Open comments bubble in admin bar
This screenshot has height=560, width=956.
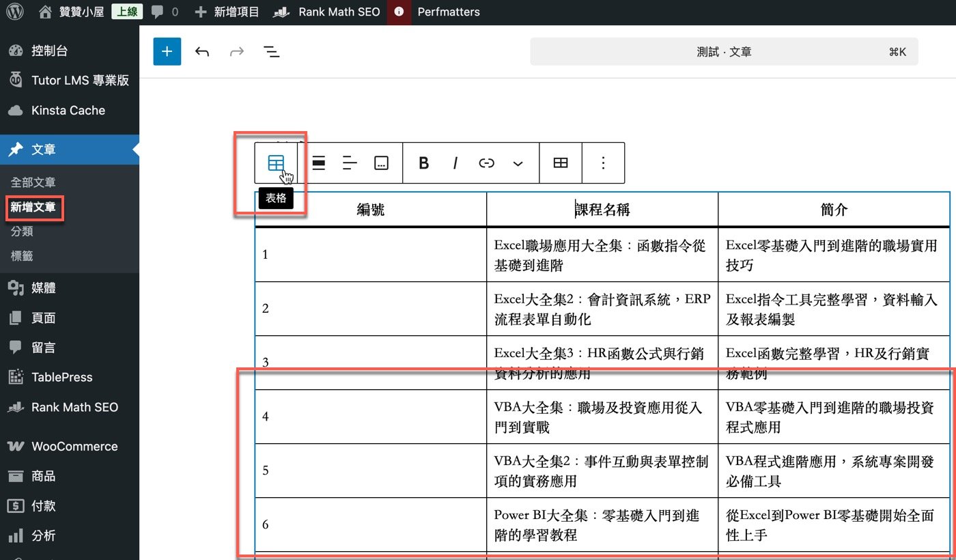[x=165, y=12]
